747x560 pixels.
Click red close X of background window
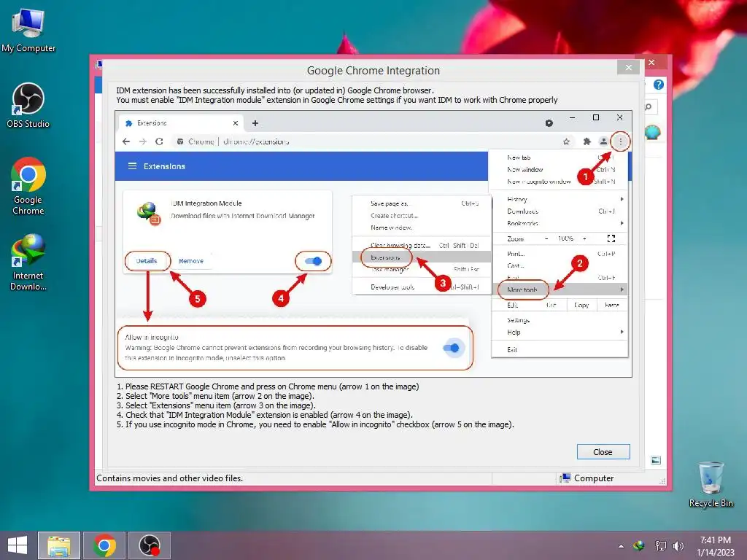[x=651, y=63]
